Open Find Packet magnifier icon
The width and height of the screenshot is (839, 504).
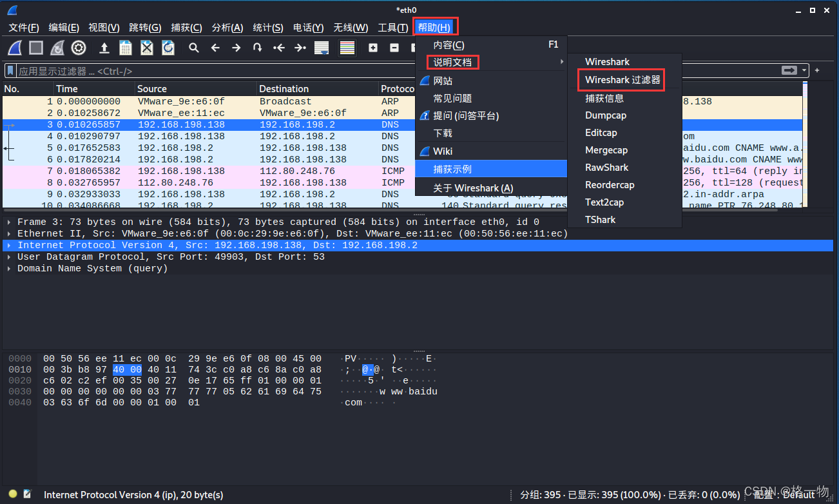pyautogui.click(x=193, y=48)
